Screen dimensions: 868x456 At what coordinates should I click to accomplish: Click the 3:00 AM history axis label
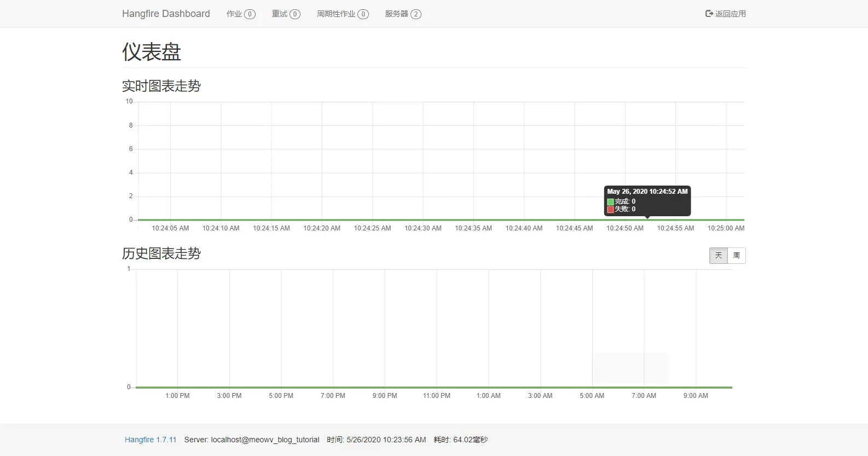tap(540, 396)
